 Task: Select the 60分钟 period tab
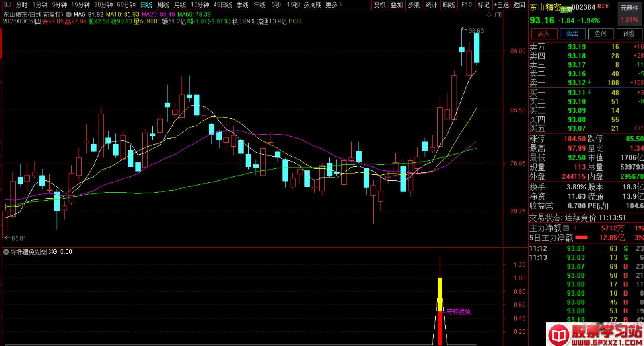pyautogui.click(x=126, y=4)
